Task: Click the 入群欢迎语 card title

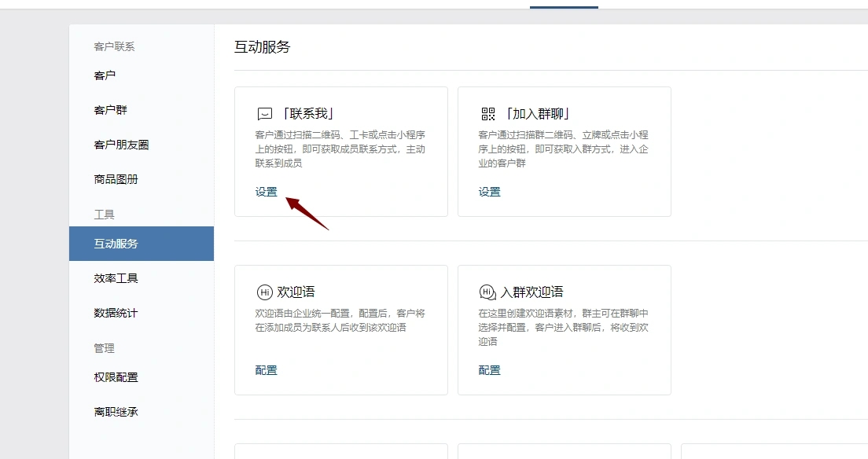Action: (531, 292)
